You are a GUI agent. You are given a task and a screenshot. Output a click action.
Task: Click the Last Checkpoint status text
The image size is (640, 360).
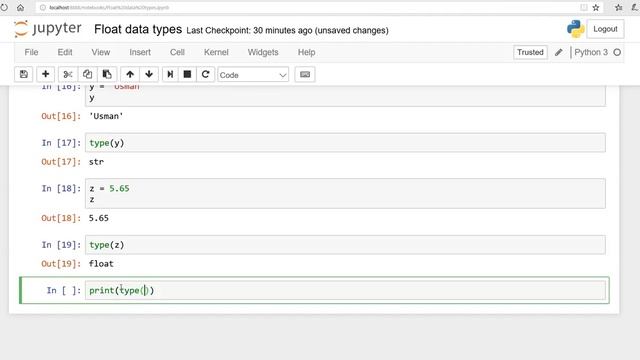[x=287, y=31]
